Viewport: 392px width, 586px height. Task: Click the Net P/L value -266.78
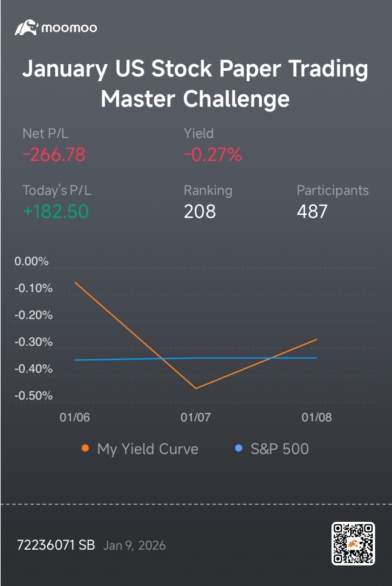(x=54, y=154)
